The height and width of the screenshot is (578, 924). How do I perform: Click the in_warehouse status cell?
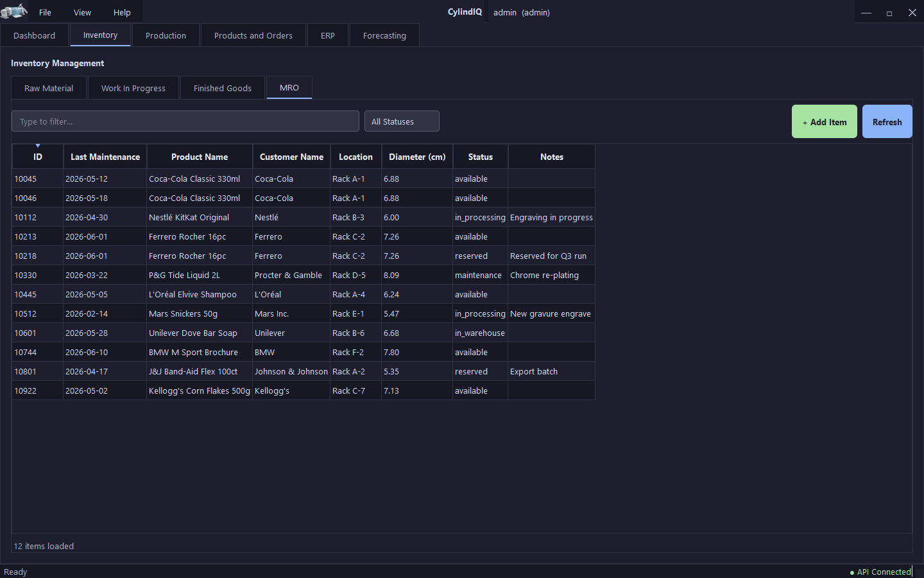pos(480,333)
